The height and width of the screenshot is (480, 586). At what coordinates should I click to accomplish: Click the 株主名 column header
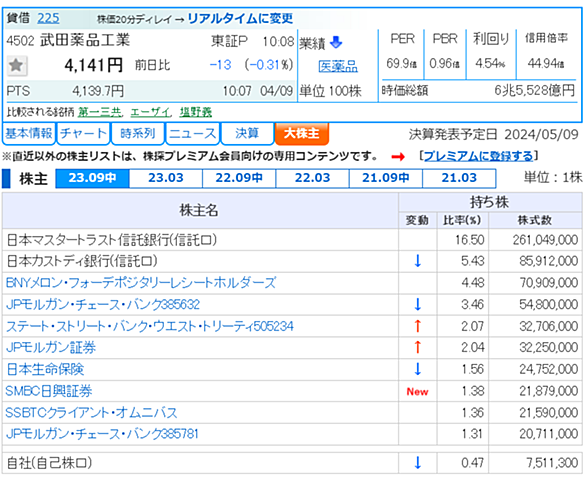click(x=199, y=210)
